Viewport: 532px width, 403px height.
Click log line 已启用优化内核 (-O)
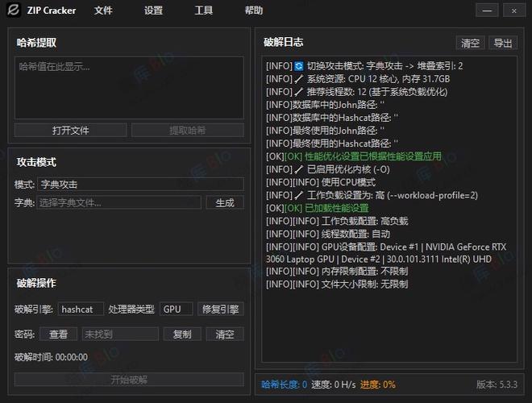click(328, 169)
